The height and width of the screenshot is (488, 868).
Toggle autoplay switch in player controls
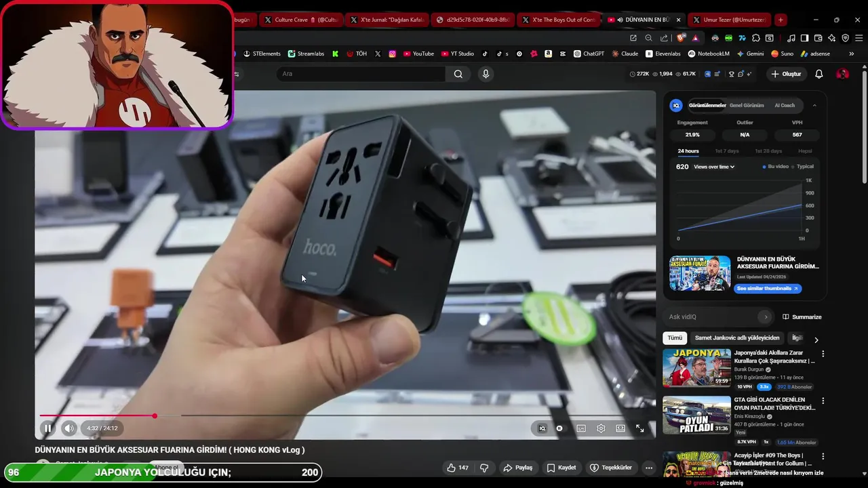point(559,428)
